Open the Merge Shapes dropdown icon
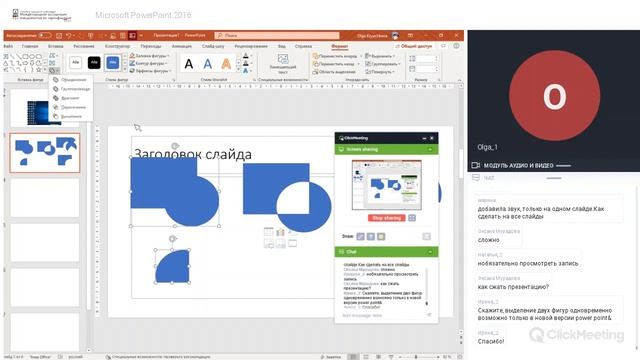Viewport: 640px width, 360px height. pos(53,70)
